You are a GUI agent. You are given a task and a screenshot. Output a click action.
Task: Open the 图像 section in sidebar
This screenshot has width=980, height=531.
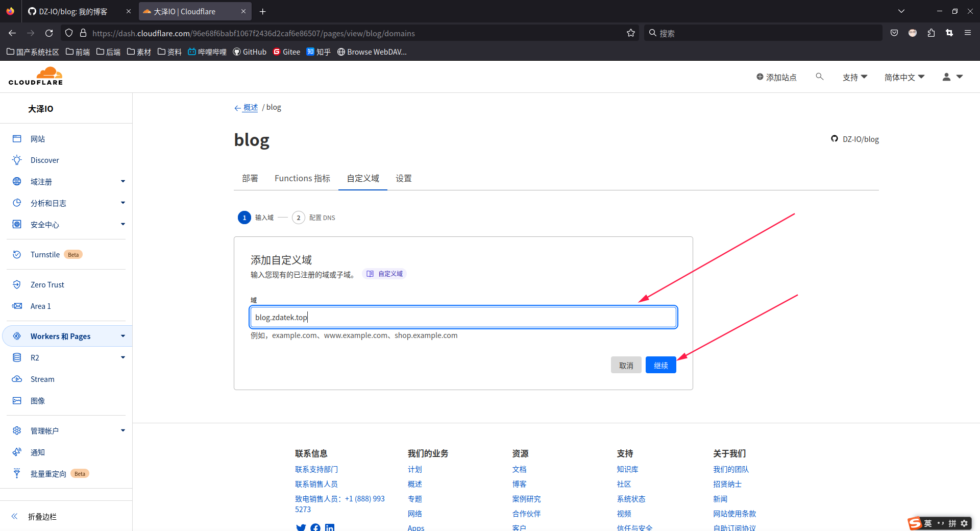[38, 401]
